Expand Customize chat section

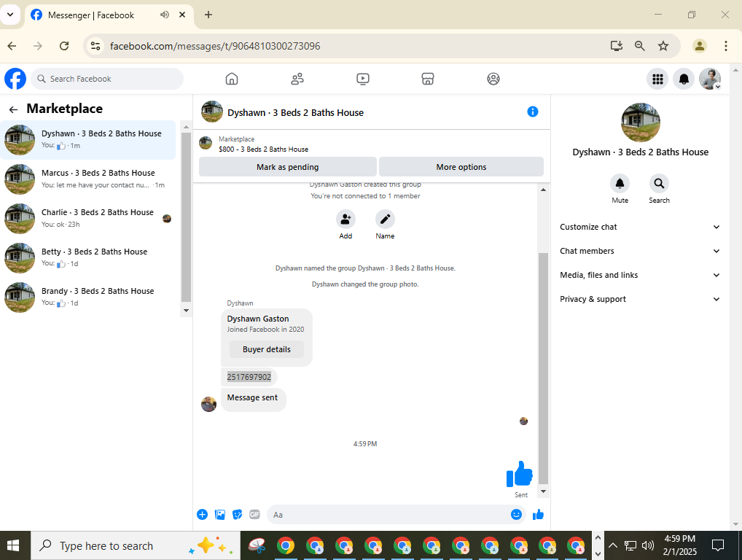(x=640, y=227)
